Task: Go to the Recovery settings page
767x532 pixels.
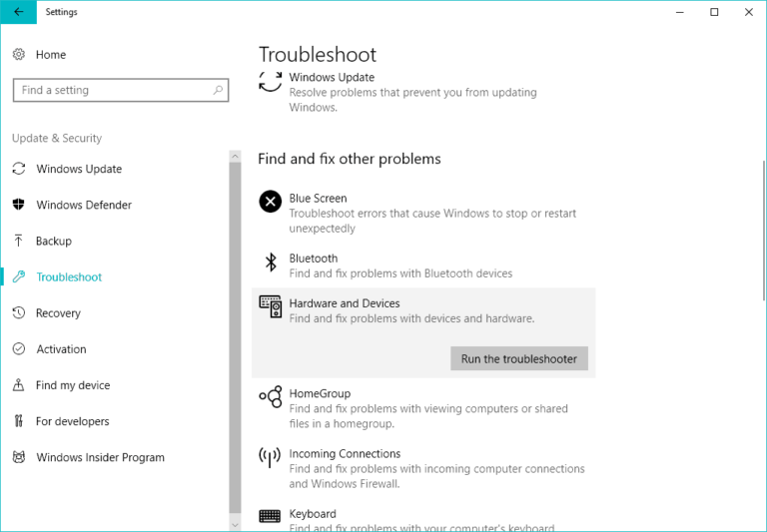Action: point(58,313)
